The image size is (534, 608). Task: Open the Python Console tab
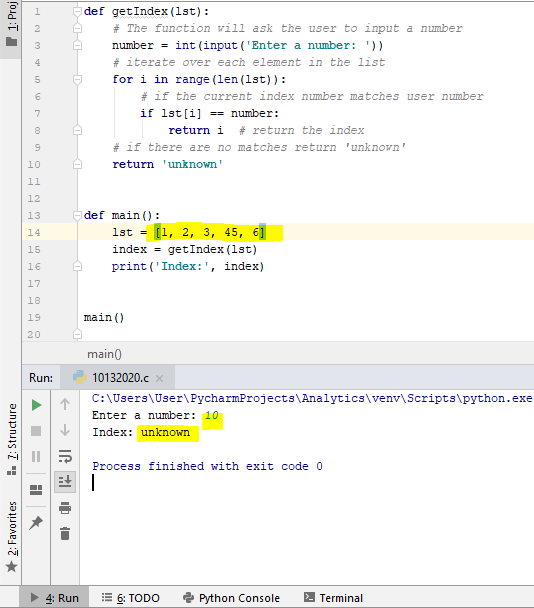pos(232,598)
